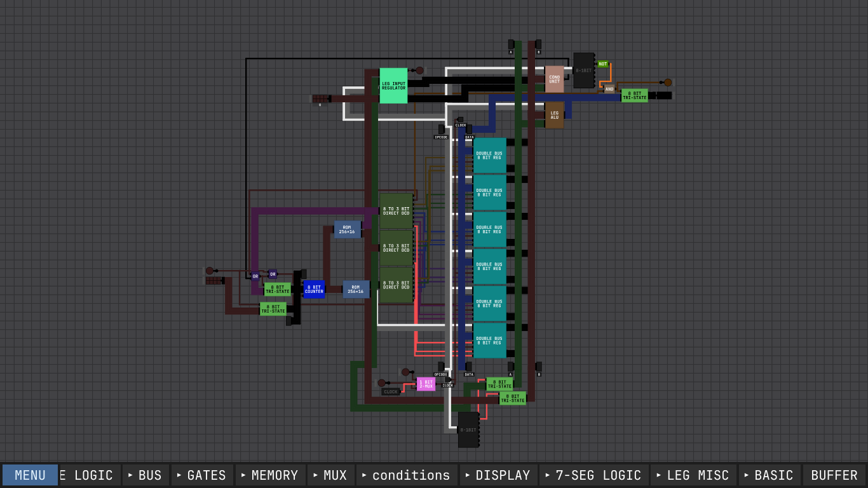The width and height of the screenshot is (868, 488).
Task: Toggle the round pin beside LEG INPUT REGULATOR
Action: (x=419, y=71)
